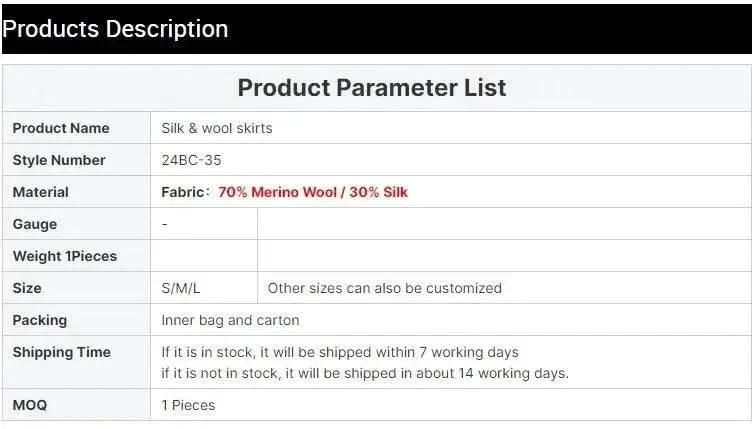Click the 1 Pieces MOQ value
This screenshot has height=429, width=754.
[188, 405]
